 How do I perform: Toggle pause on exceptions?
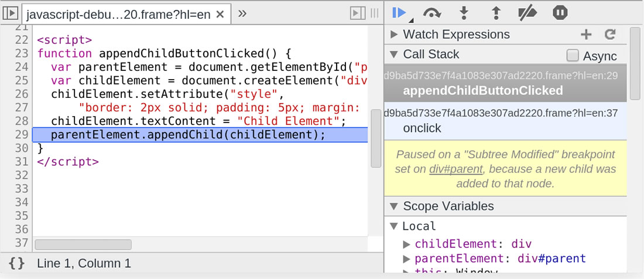tap(560, 12)
